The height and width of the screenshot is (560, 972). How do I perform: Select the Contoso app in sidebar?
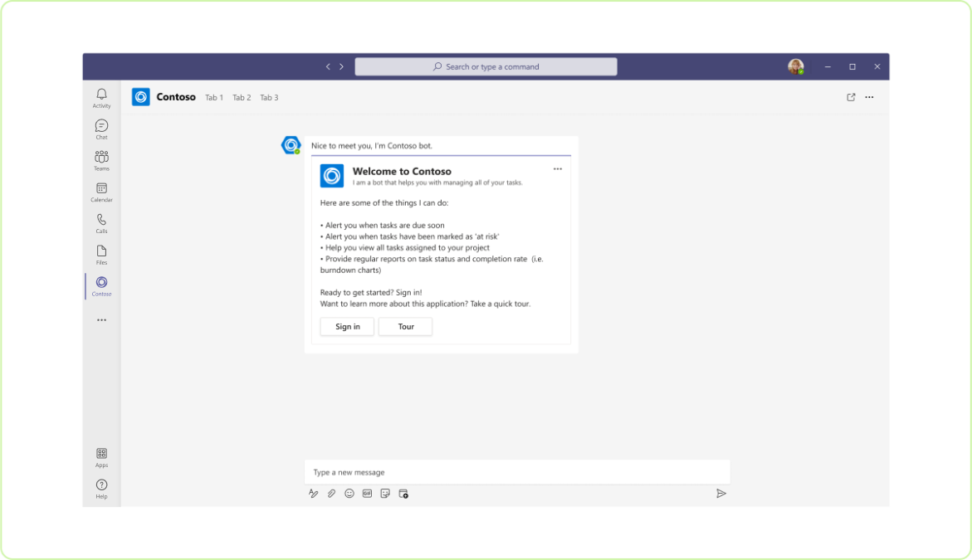(101, 286)
